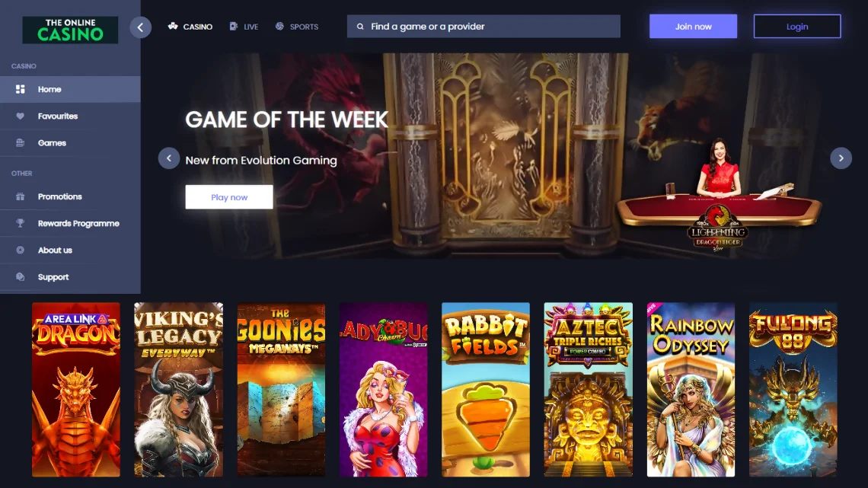Switch to the Live tab
Image resolution: width=868 pixels, height=488 pixels.
244,27
